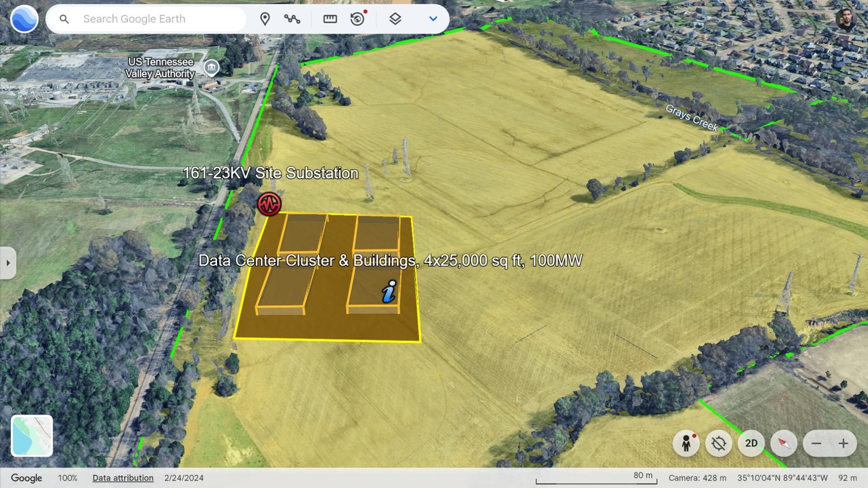This screenshot has width=868, height=488.
Task: Click the 2/24/2024 imagery date
Action: pyautogui.click(x=184, y=478)
